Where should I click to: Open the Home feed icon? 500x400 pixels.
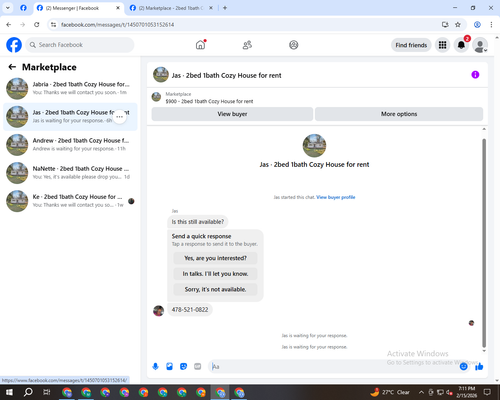tap(200, 45)
